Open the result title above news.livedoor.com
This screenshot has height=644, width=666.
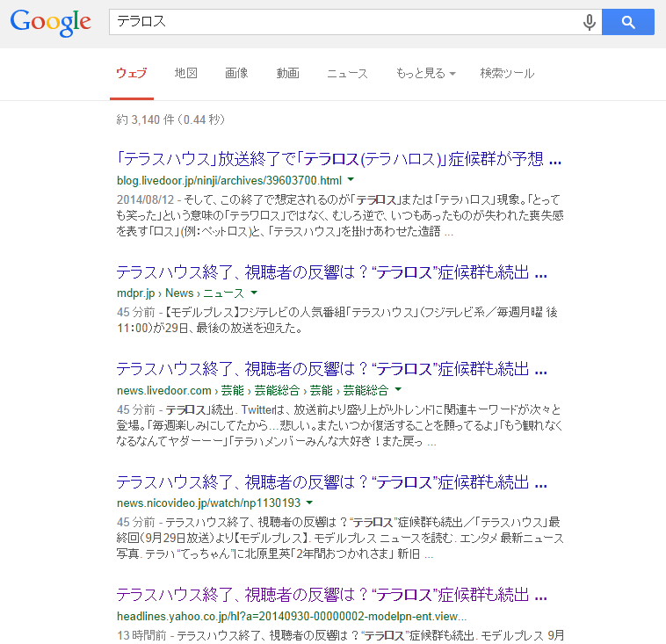(332, 369)
